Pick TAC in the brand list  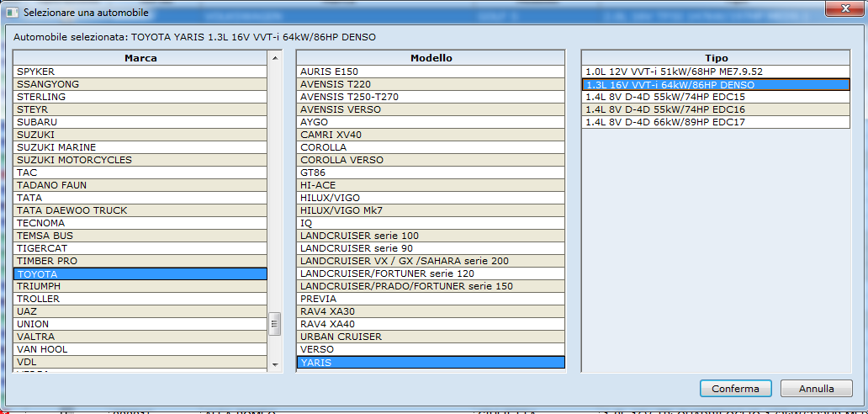click(x=140, y=172)
